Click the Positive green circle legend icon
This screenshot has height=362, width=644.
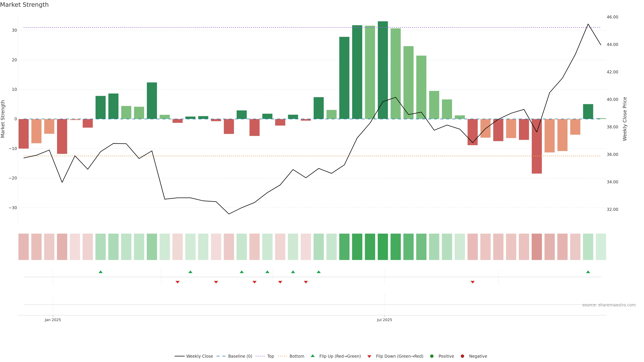(x=432, y=356)
